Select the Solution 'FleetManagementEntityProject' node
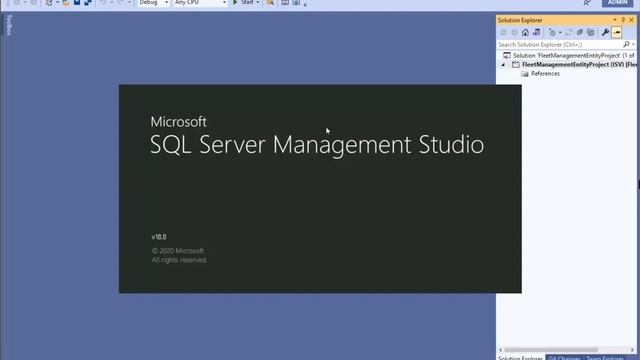 pyautogui.click(x=569, y=55)
